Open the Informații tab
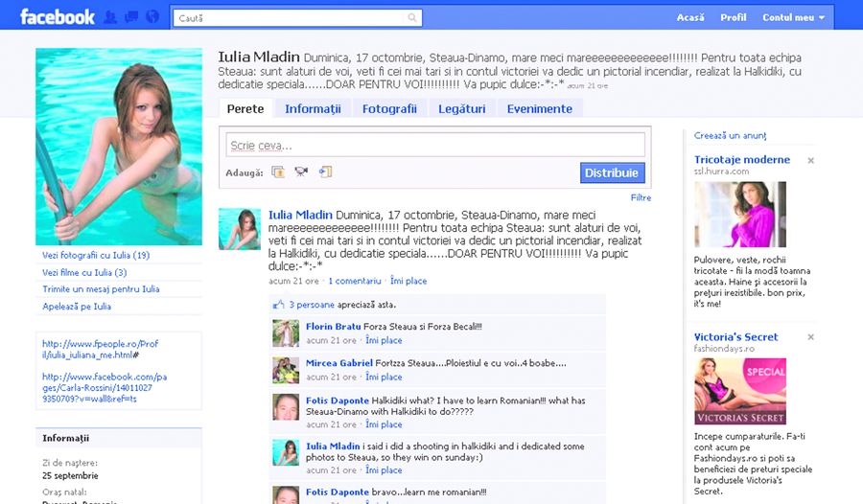The height and width of the screenshot is (504, 863). coord(313,109)
